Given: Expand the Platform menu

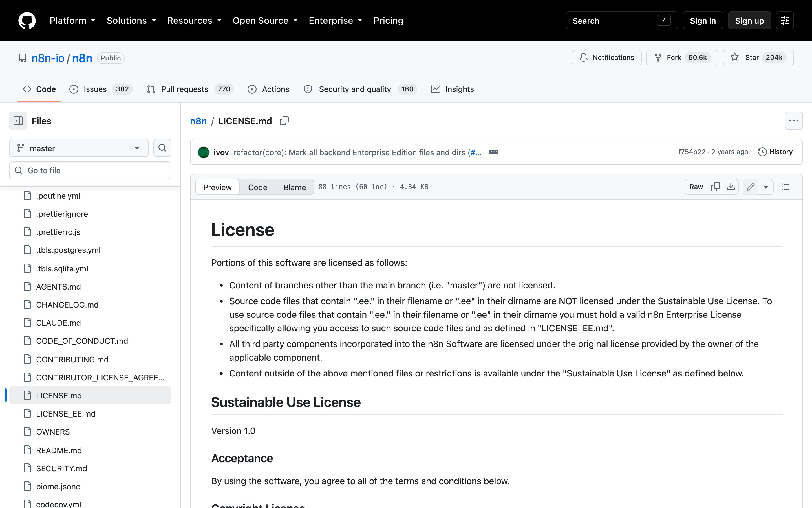Looking at the screenshot, I should pos(72,21).
